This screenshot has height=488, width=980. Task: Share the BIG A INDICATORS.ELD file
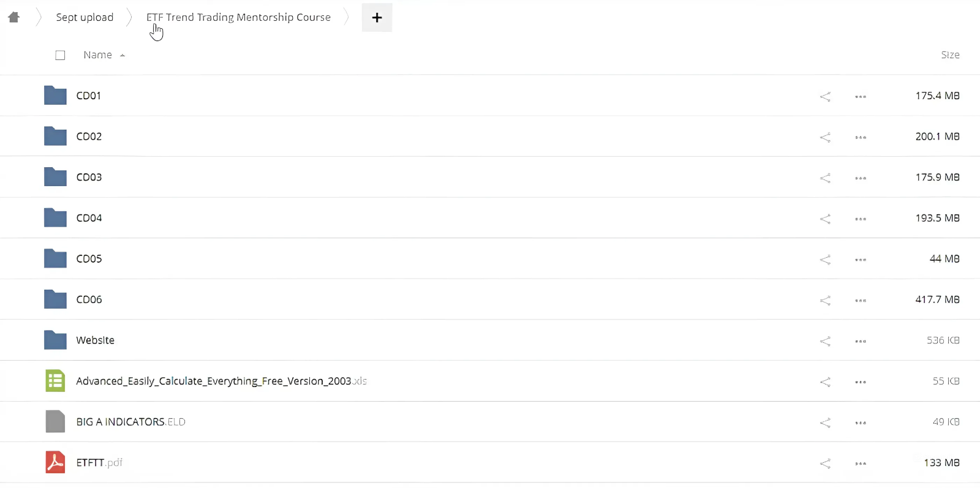825,422
